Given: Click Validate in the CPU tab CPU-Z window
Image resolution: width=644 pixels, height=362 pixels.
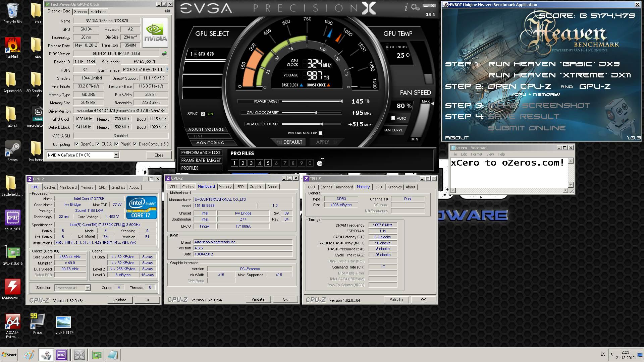Looking at the screenshot, I should pyautogui.click(x=120, y=300).
